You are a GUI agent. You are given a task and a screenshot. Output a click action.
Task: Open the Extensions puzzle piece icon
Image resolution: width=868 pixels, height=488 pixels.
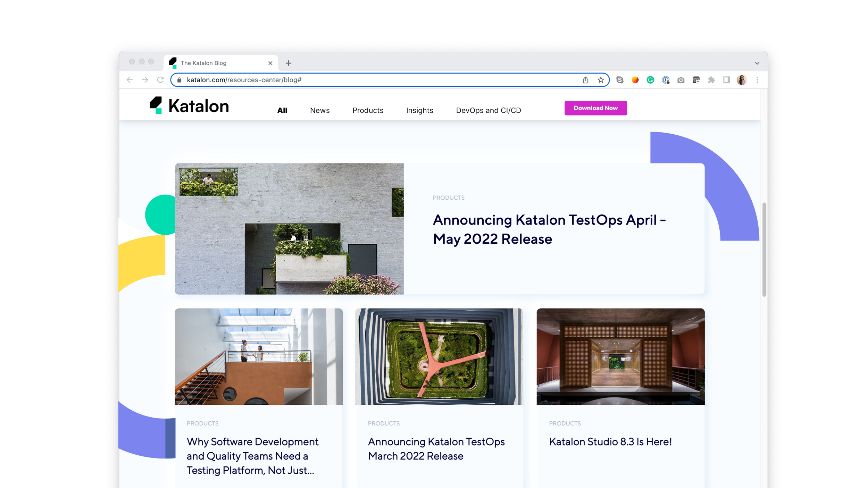coord(711,80)
